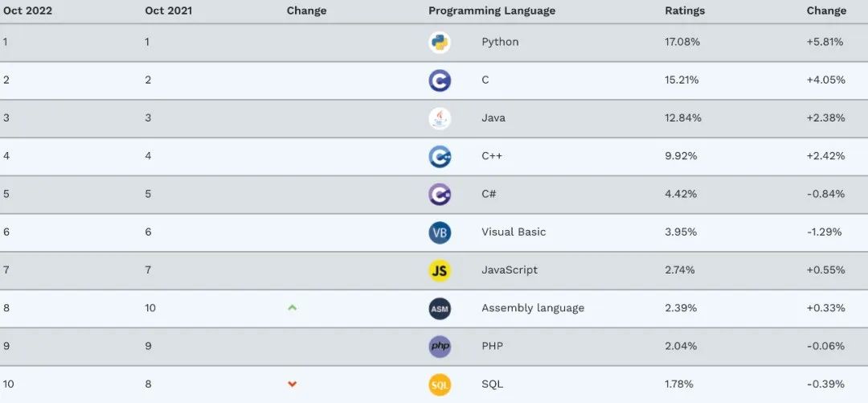Click the C++ logo icon
868x403 pixels.
pyautogui.click(x=440, y=156)
